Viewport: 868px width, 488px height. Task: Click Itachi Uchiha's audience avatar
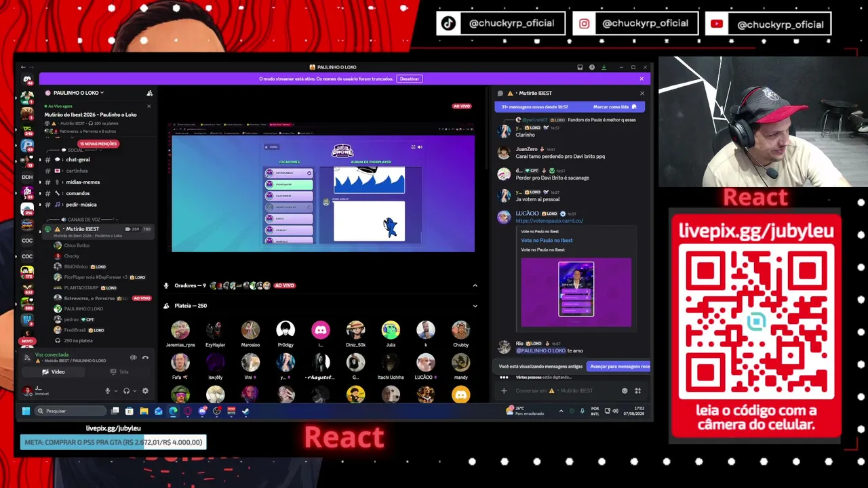[391, 362]
